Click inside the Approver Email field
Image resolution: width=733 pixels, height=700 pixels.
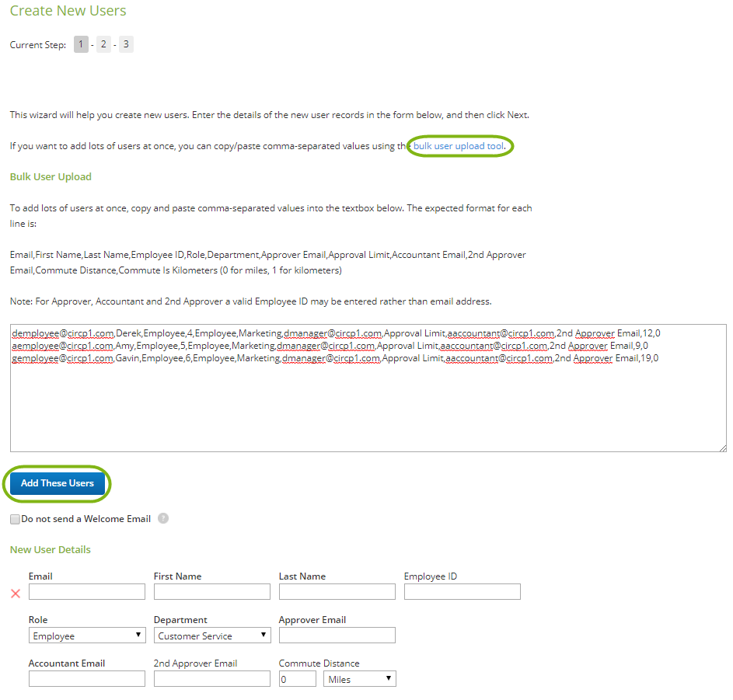pyautogui.click(x=337, y=635)
